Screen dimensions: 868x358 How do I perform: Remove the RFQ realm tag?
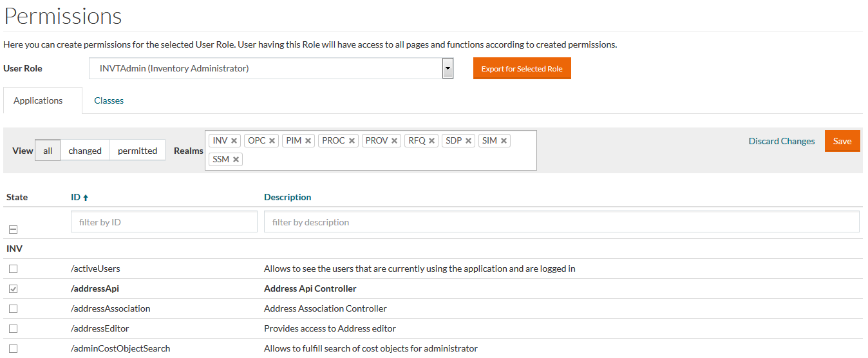(x=432, y=141)
